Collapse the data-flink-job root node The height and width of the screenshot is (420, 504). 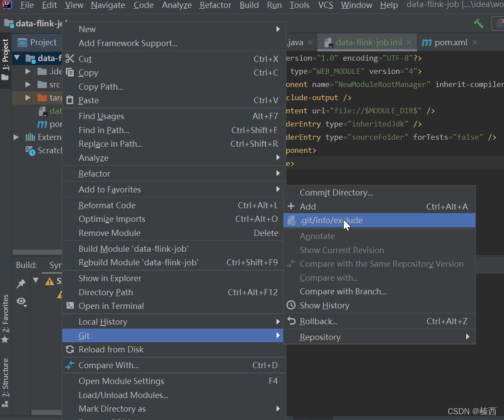point(17,58)
